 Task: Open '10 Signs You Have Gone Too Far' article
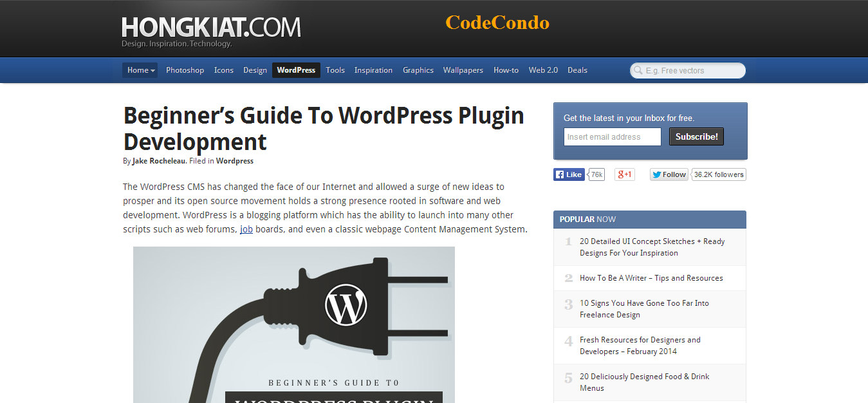(x=644, y=309)
